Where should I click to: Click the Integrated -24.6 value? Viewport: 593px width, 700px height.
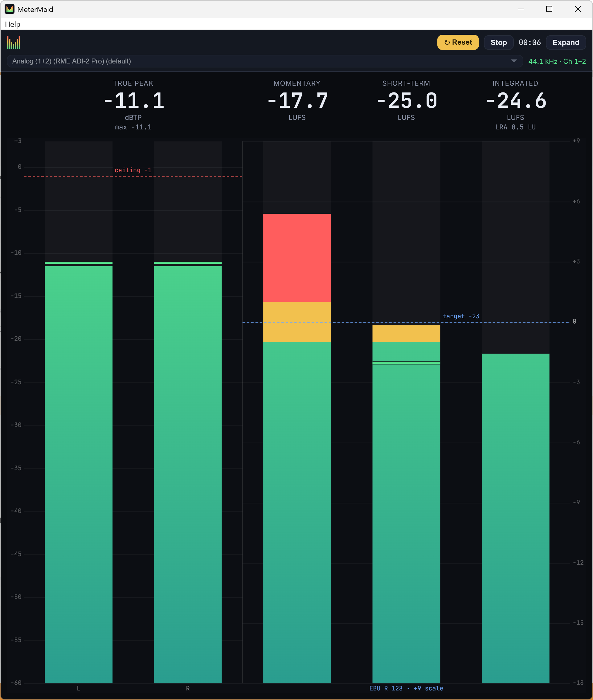pos(516,100)
